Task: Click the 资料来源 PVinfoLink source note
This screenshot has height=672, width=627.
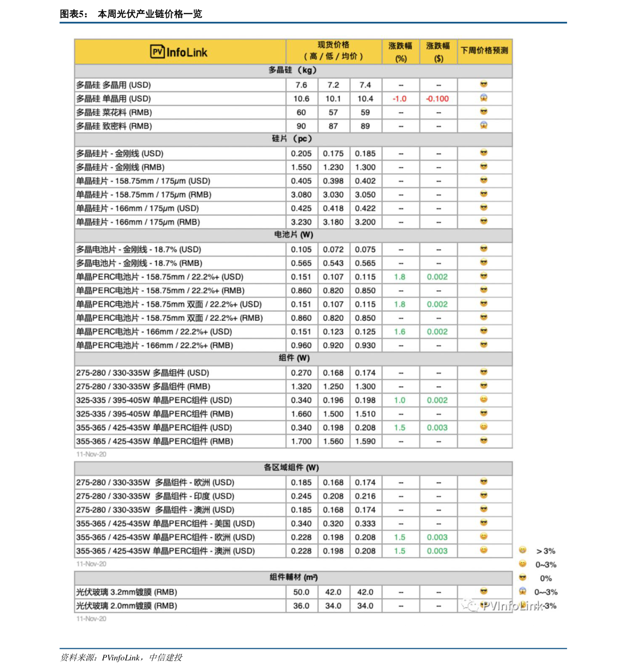Action: click(121, 657)
